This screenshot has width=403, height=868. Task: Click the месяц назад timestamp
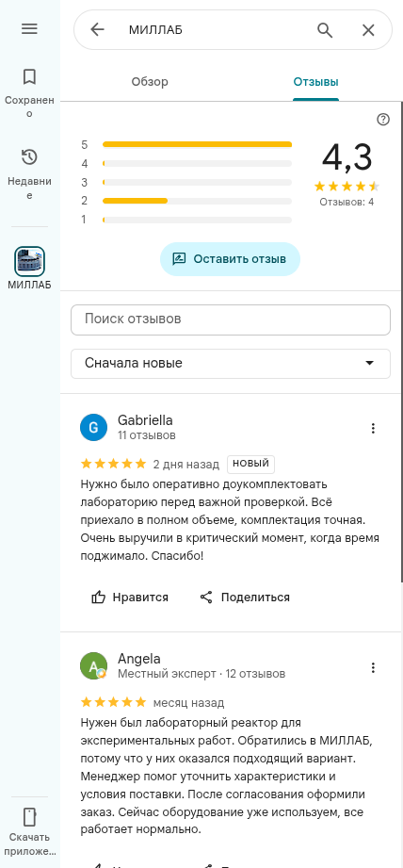click(188, 703)
